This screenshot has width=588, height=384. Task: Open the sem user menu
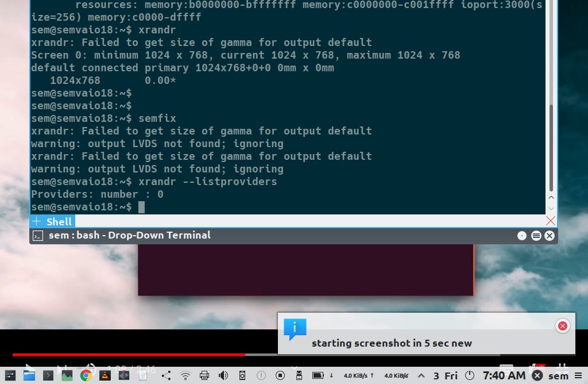tap(558, 376)
